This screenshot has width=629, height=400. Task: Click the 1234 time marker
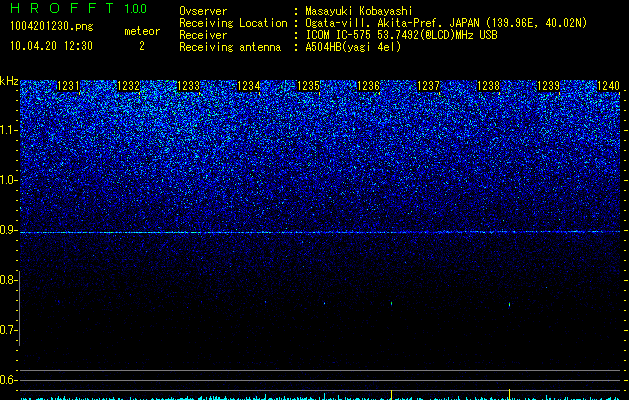(x=249, y=86)
